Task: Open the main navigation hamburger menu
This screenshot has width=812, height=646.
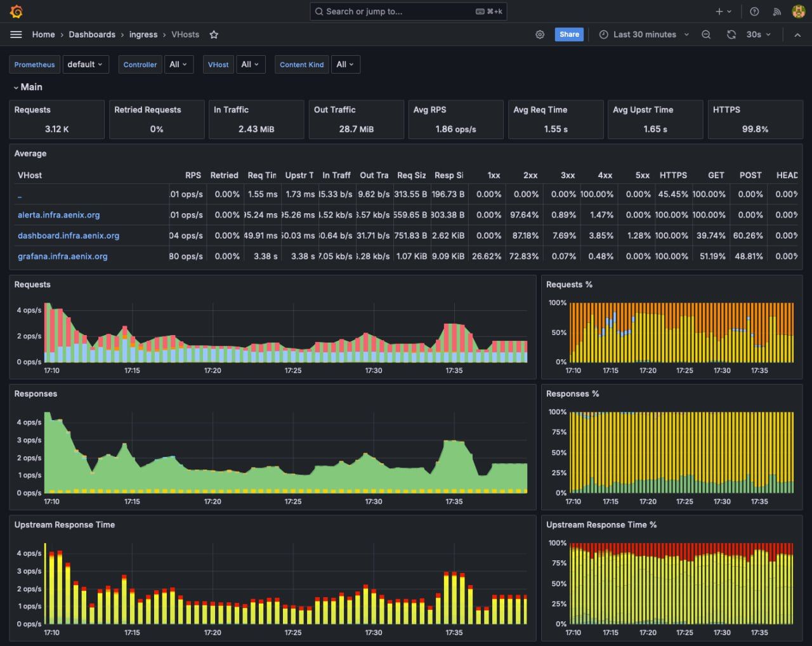Action: click(x=16, y=34)
